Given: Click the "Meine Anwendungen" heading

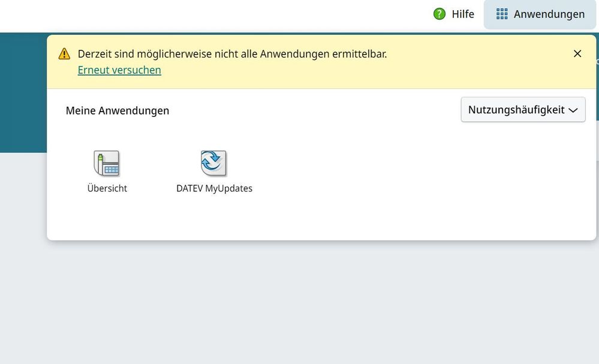Looking at the screenshot, I should tap(117, 110).
